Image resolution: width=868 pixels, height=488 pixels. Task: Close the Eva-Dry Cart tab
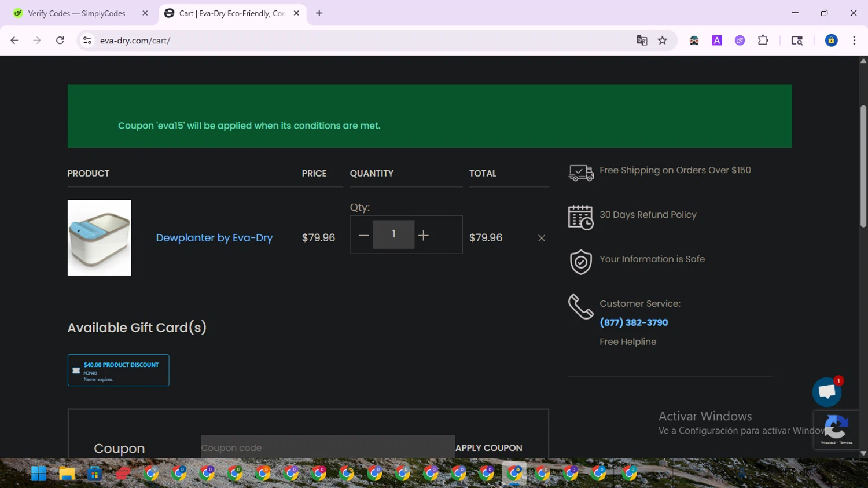[x=296, y=13]
